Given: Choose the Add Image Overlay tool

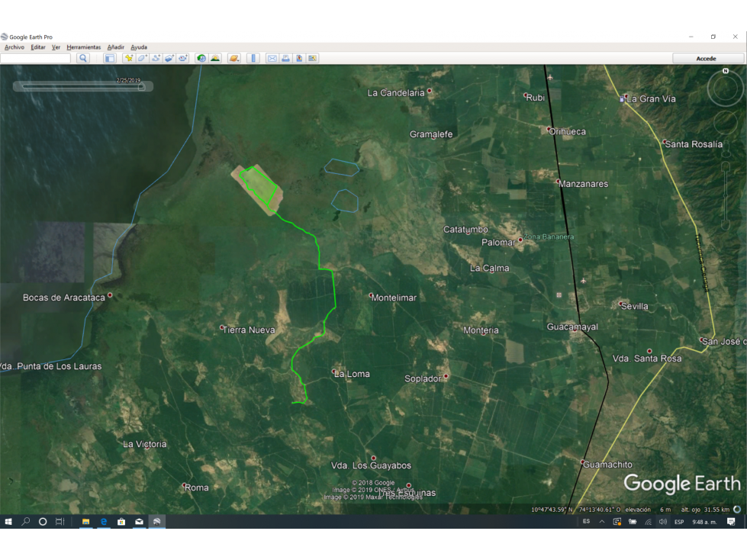Looking at the screenshot, I should click(169, 58).
